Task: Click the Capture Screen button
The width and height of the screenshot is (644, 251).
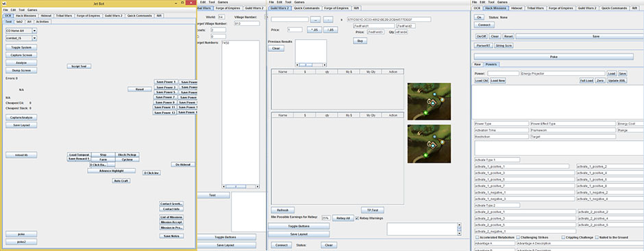Action: coord(21,55)
